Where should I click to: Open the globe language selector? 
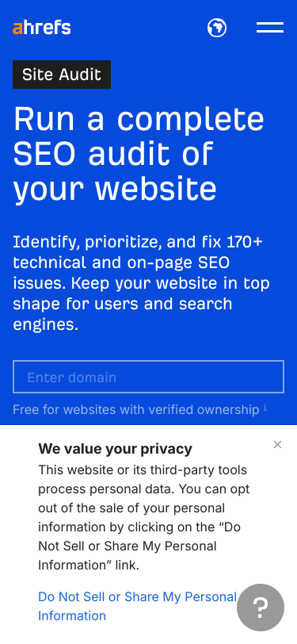[x=216, y=28]
